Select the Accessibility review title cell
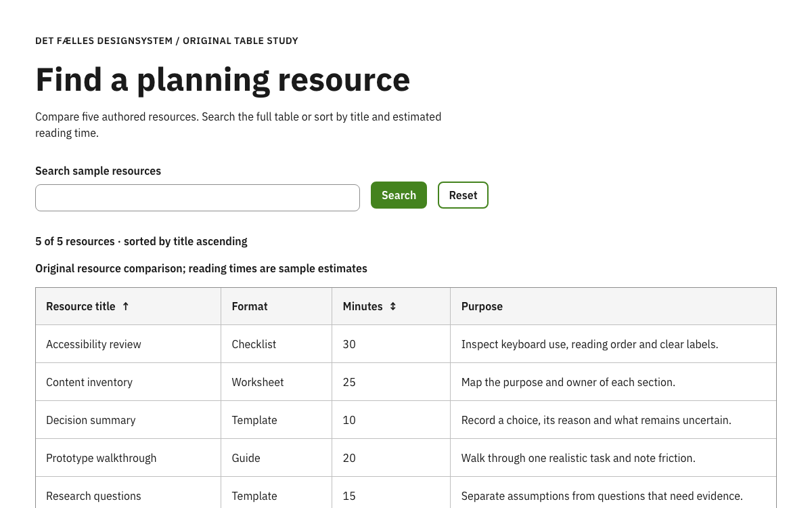The height and width of the screenshot is (508, 812). (x=129, y=344)
